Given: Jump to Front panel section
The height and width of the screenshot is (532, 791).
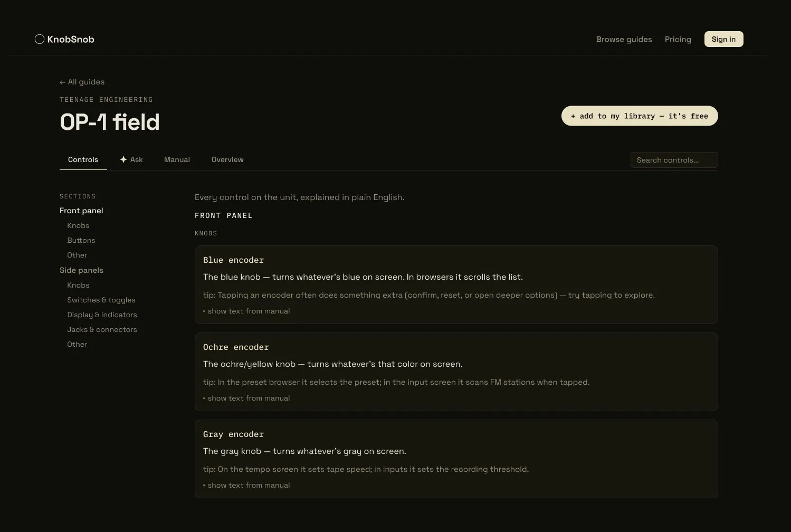Looking at the screenshot, I should [81, 211].
